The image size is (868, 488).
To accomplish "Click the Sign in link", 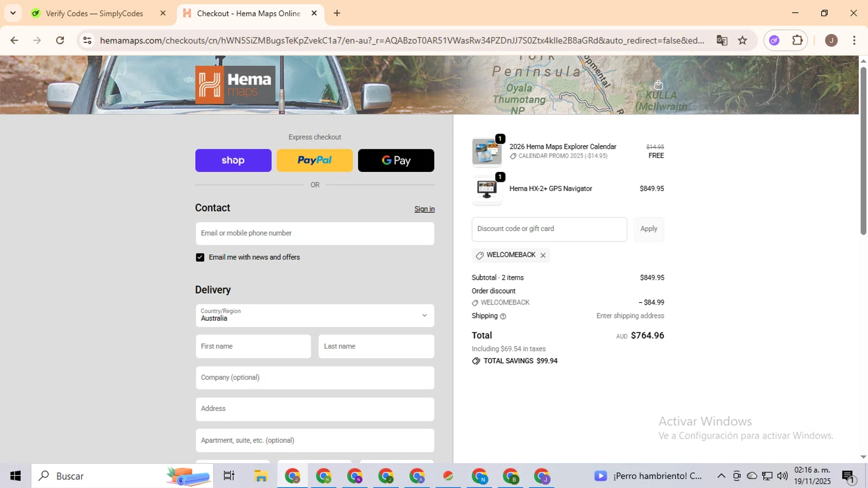I will point(424,210).
